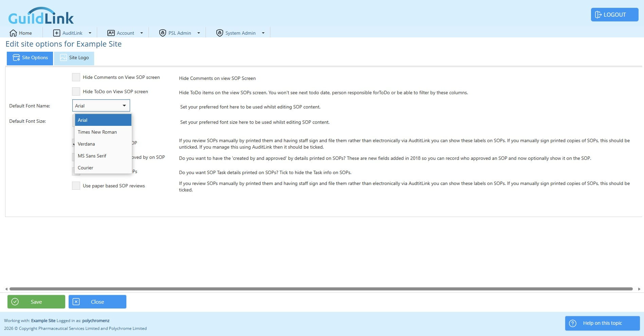
Task: Click the Logout door icon
Action: click(598, 15)
